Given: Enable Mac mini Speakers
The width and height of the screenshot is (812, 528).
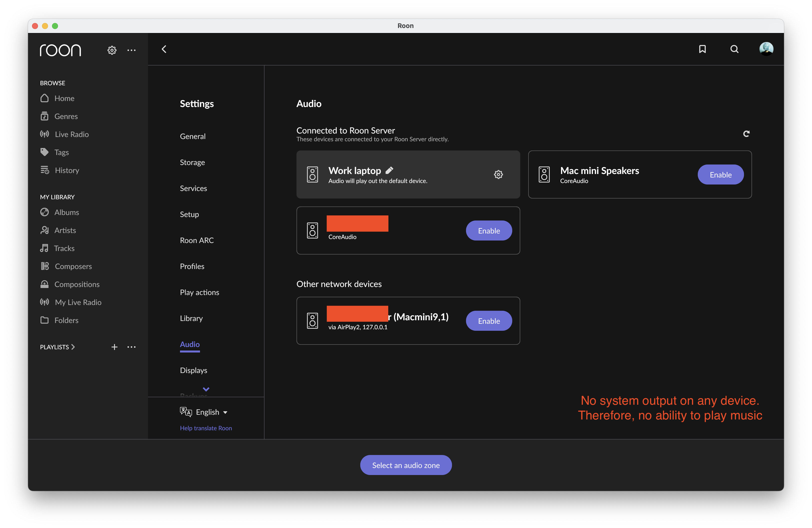Looking at the screenshot, I should point(720,175).
